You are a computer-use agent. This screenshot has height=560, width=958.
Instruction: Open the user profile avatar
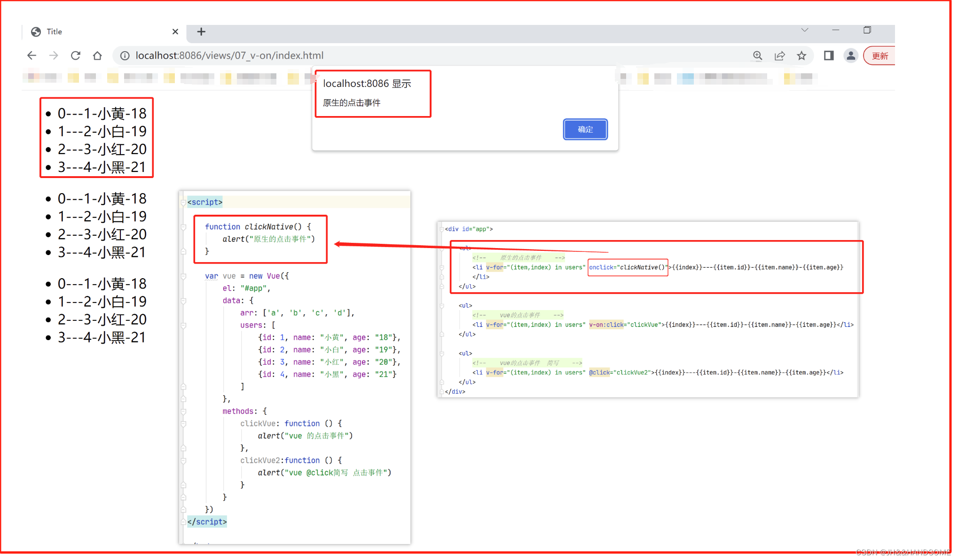[850, 55]
